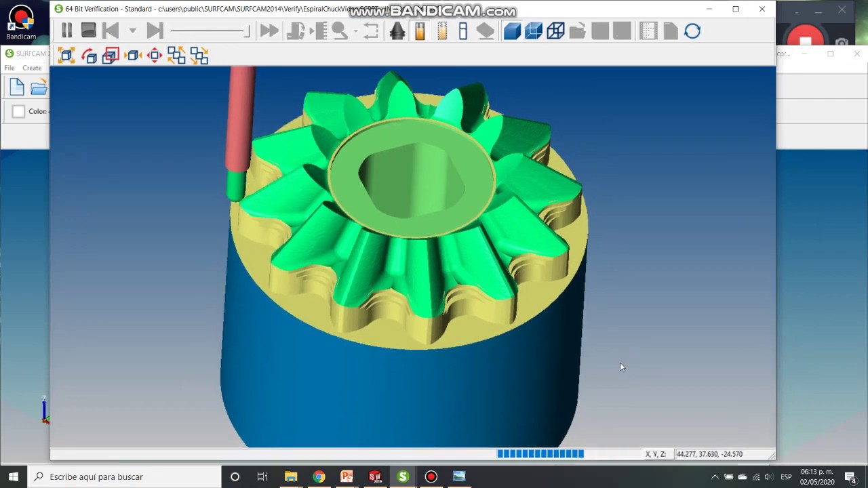Select the rotate view tool
Image resolution: width=868 pixels, height=488 pixels.
(89, 56)
